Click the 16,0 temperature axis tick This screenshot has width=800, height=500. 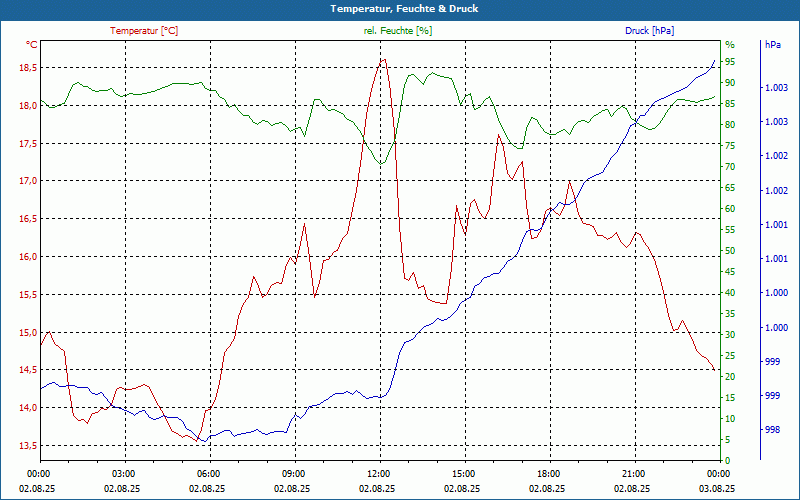29,257
